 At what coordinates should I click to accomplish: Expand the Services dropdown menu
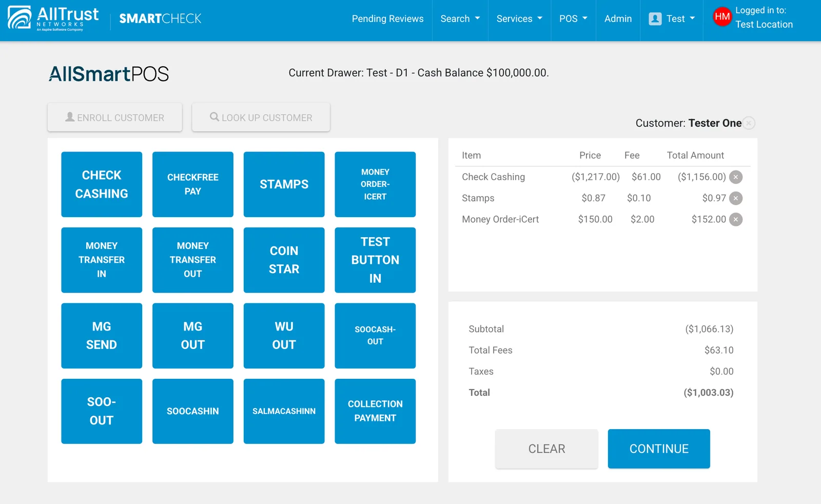pos(519,19)
